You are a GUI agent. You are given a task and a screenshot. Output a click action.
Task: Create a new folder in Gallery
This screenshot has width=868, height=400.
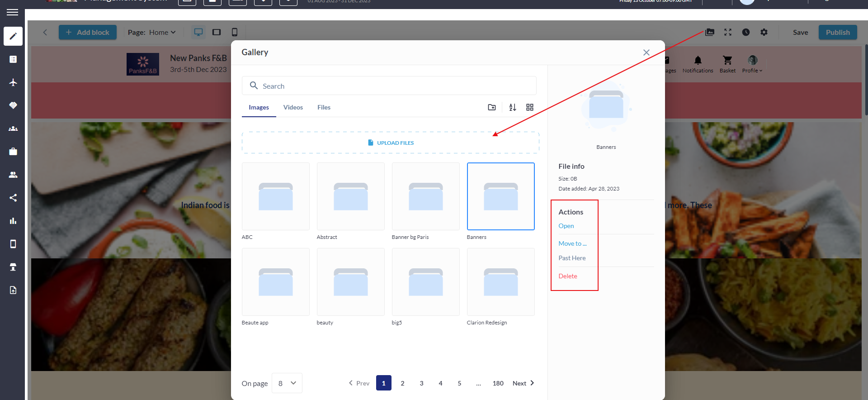[492, 107]
